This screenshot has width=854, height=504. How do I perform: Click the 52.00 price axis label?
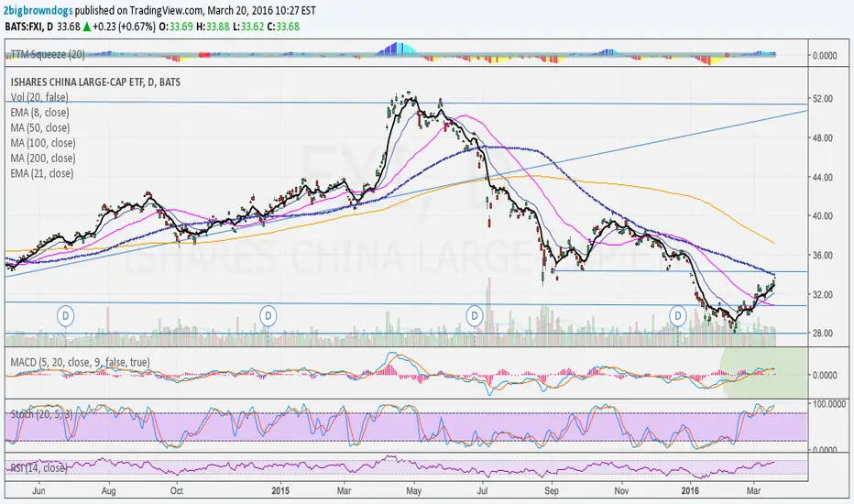tap(823, 99)
